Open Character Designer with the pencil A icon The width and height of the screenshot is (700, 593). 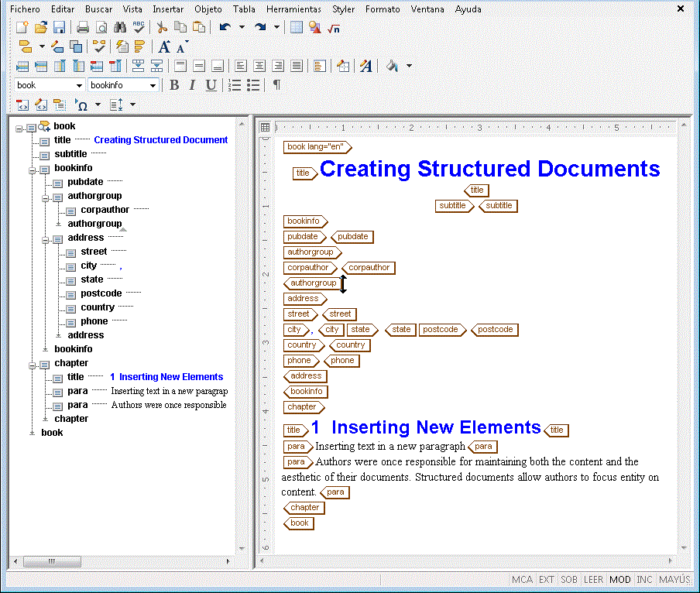[x=366, y=66]
